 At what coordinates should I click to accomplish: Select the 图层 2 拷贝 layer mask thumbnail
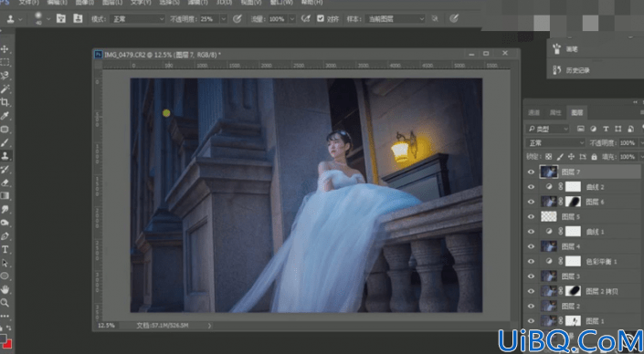coord(574,291)
